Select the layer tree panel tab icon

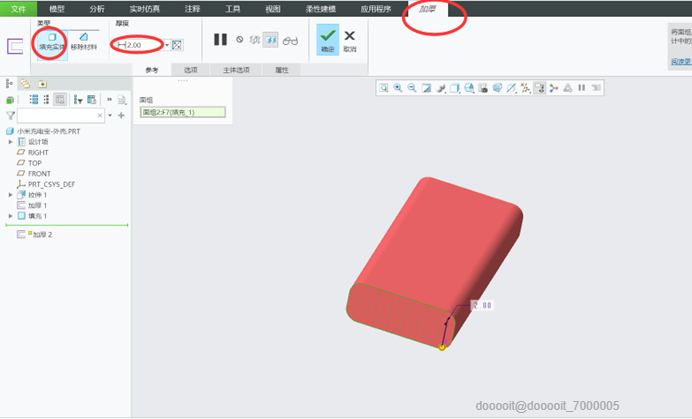26,83
